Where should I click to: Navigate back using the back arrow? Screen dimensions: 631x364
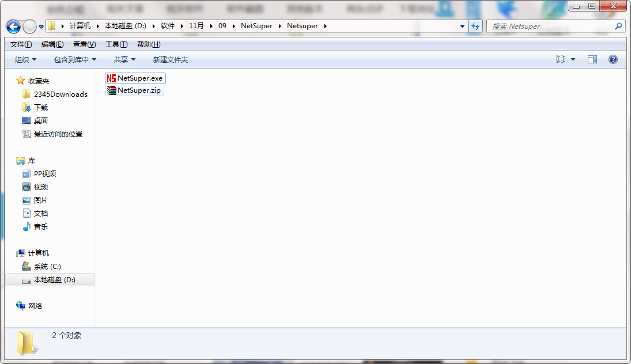tap(13, 26)
